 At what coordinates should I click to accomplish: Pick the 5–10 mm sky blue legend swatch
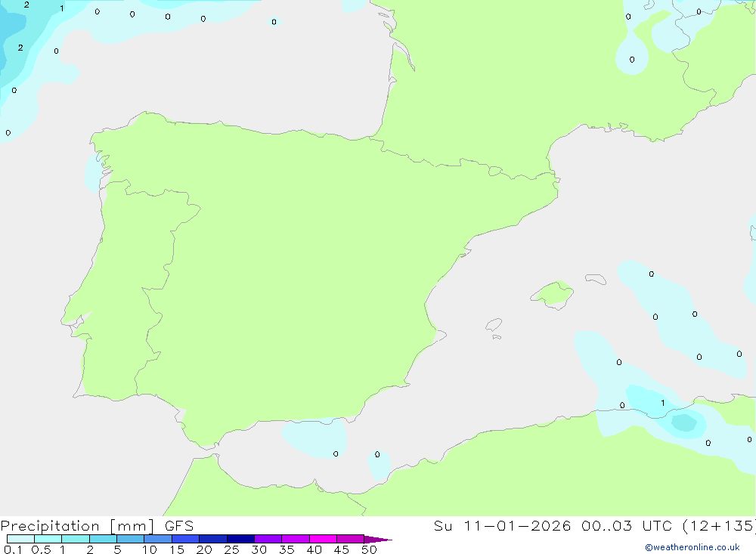click(131, 539)
